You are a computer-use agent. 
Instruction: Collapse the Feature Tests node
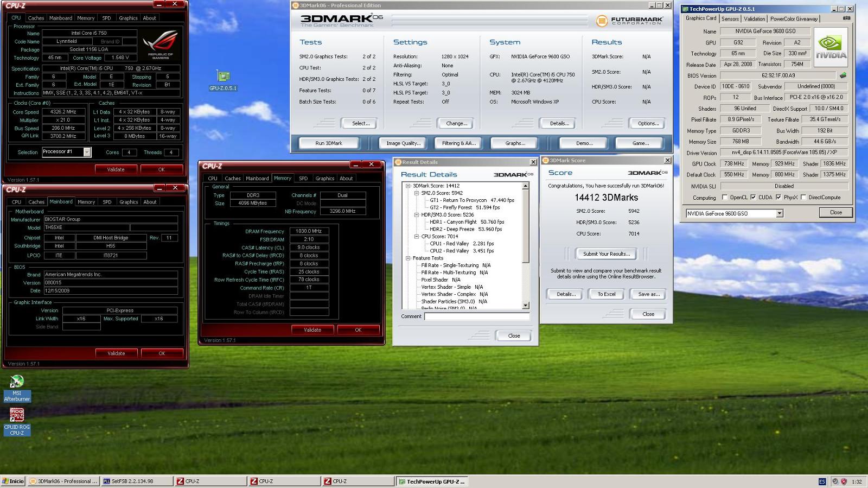pyautogui.click(x=408, y=258)
